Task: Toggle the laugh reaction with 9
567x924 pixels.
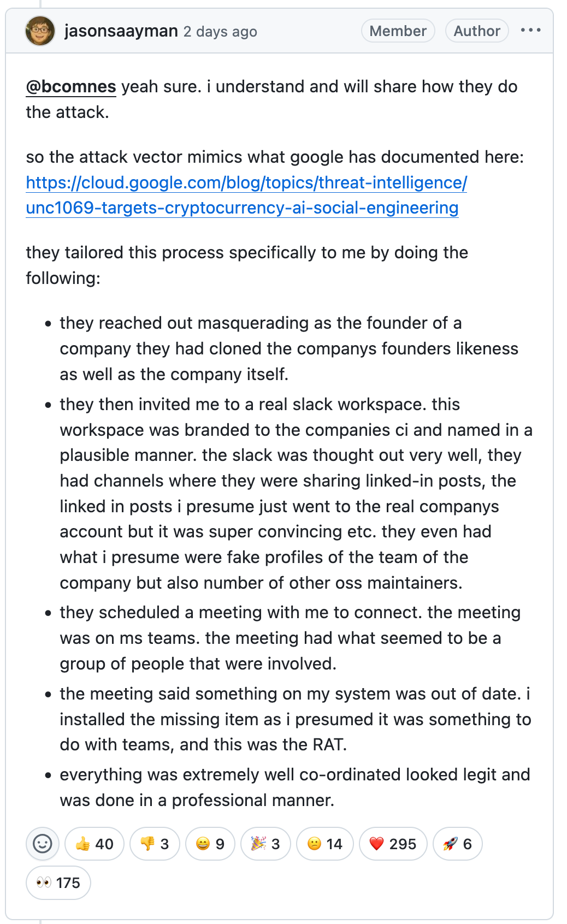Action: pos(210,844)
